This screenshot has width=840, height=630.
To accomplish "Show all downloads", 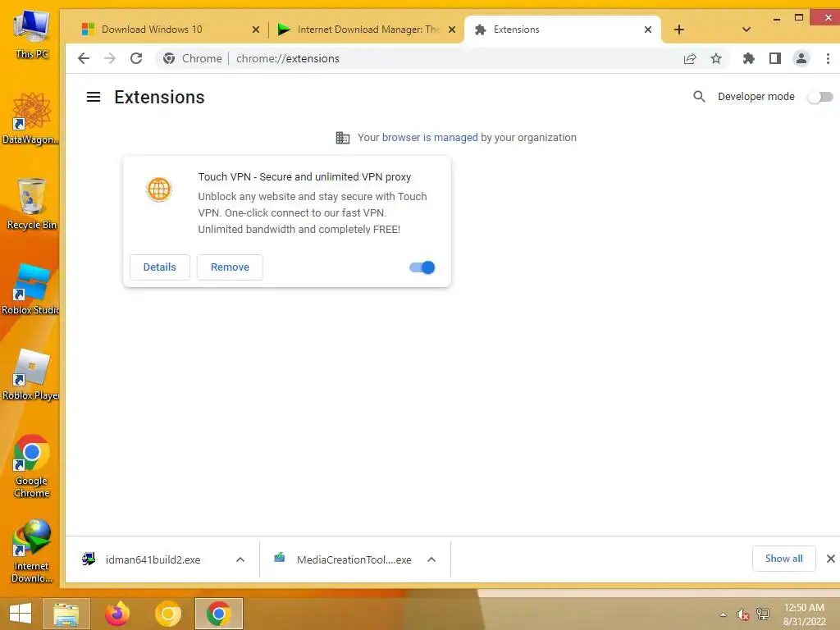I will pos(783,559).
